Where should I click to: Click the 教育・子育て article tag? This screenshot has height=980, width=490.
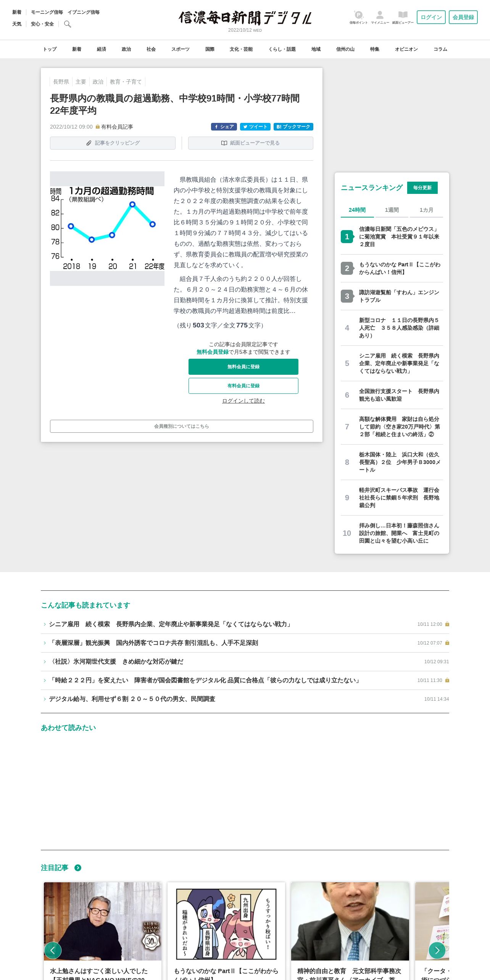[x=126, y=82]
